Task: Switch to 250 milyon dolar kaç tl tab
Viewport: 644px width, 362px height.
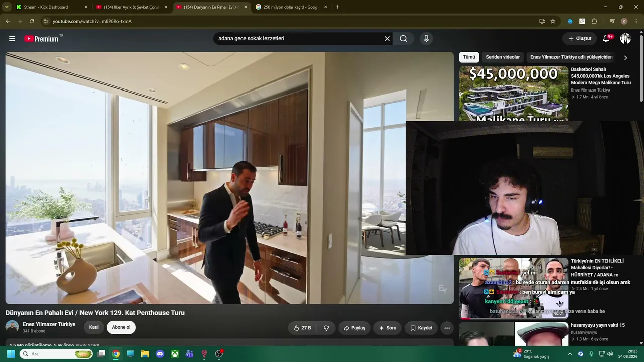Action: point(291,7)
